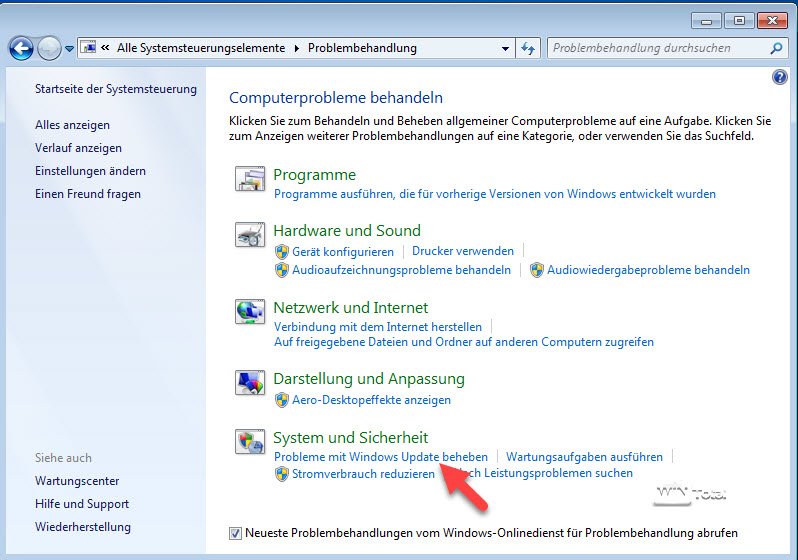Select Alles anzeigen in sidebar
The image size is (798, 560).
coord(72,125)
